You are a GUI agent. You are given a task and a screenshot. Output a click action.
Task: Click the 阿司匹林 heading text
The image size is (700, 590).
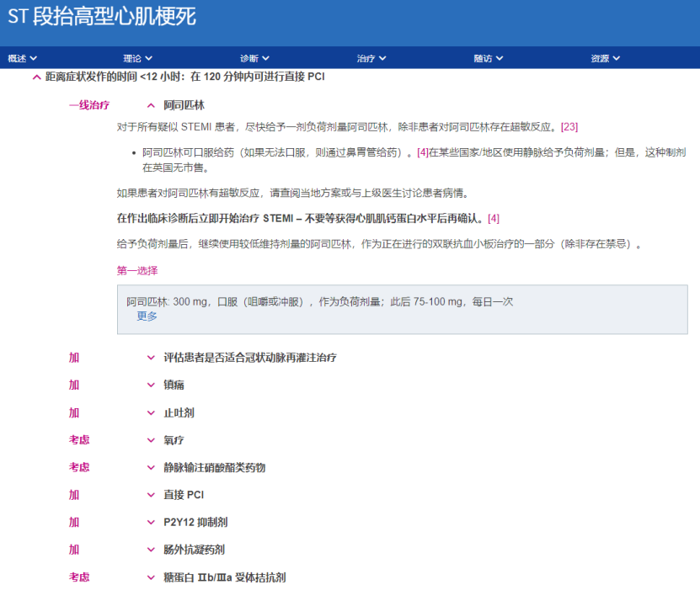pos(184,105)
